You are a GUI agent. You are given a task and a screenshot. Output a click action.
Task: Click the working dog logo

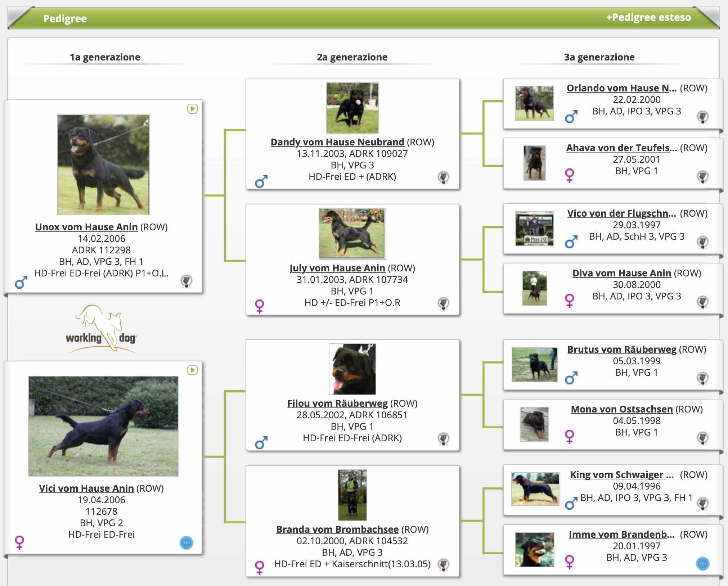point(102,329)
